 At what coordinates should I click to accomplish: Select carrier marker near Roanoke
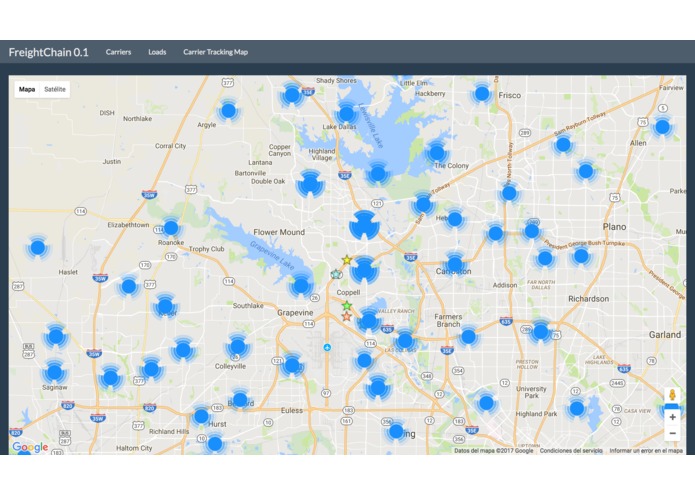click(x=171, y=228)
